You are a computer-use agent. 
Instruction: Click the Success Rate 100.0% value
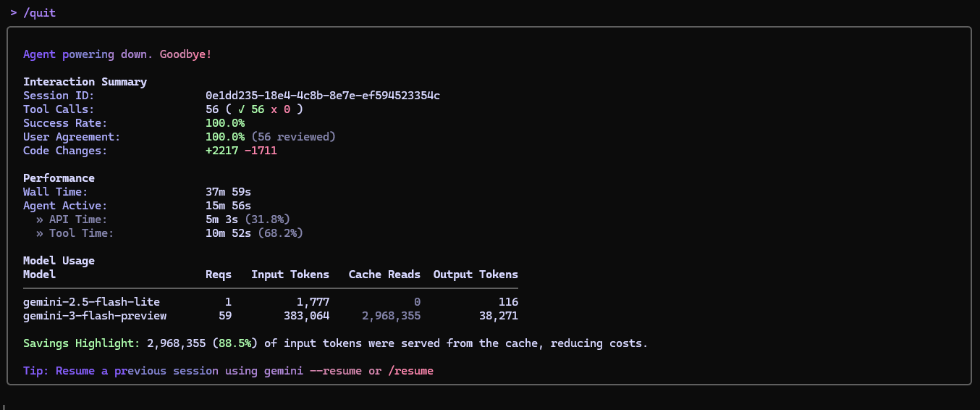(225, 123)
